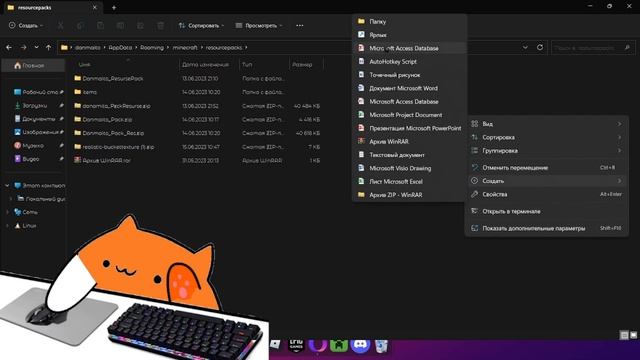Image resolution: width=640 pixels, height=360 pixels.
Task: Click the Delete trash icon in toolbar
Action: coord(160,25)
